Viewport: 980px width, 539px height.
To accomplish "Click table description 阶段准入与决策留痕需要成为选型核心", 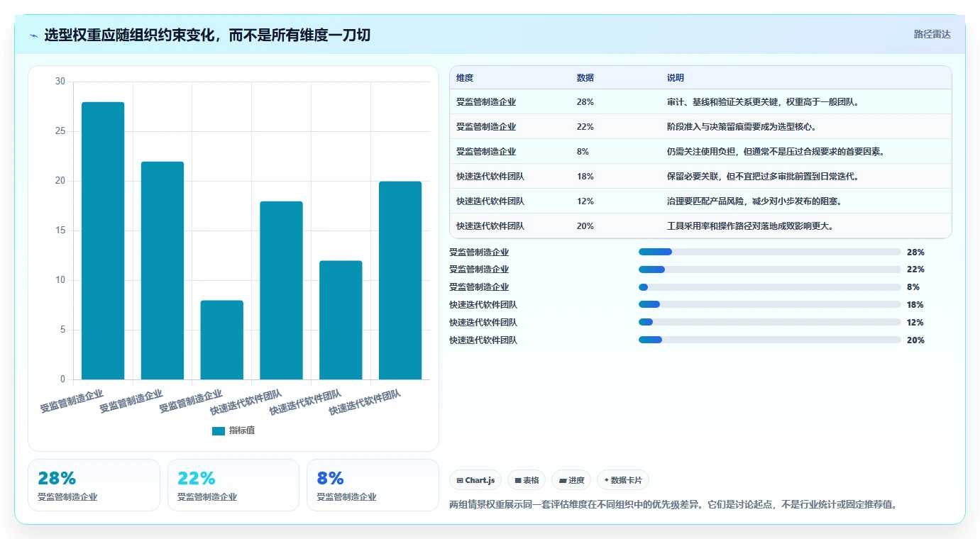I will pyautogui.click(x=742, y=127).
